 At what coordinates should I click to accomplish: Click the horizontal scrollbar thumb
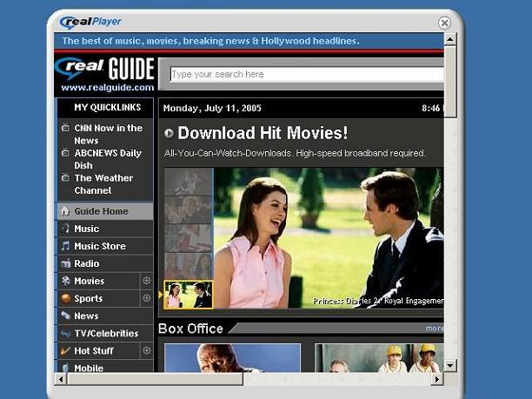[x=155, y=379]
